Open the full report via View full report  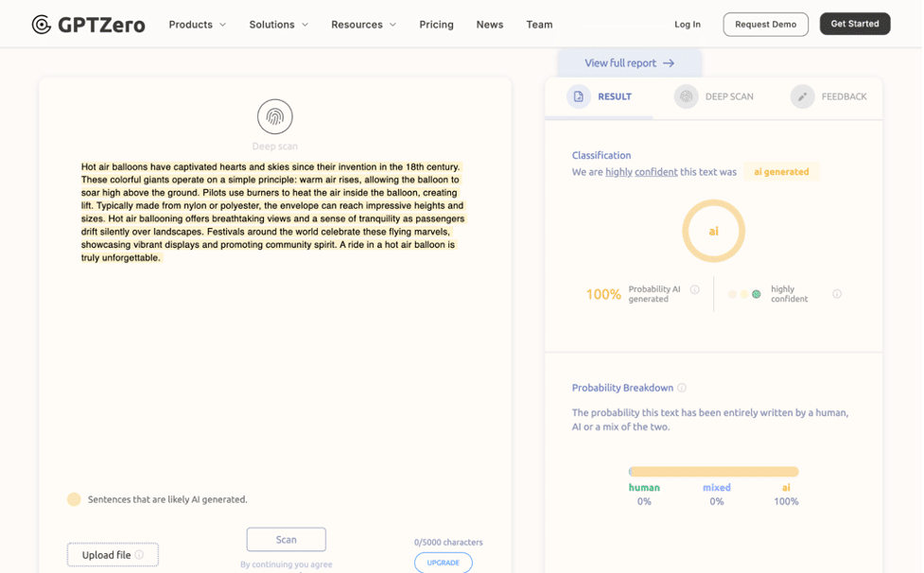point(629,61)
